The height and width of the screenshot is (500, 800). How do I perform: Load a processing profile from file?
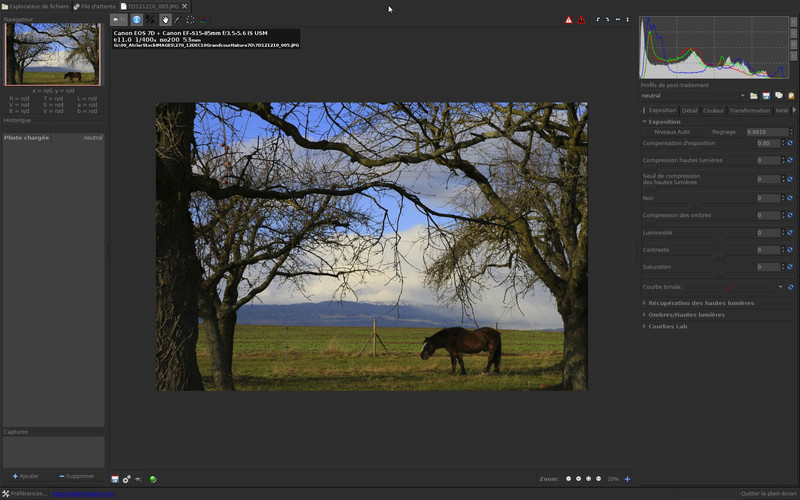click(753, 95)
